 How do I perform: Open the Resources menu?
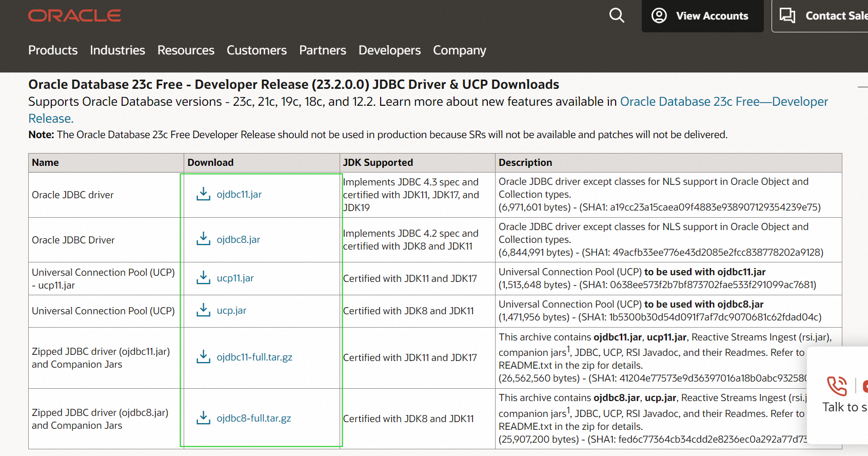coord(186,50)
